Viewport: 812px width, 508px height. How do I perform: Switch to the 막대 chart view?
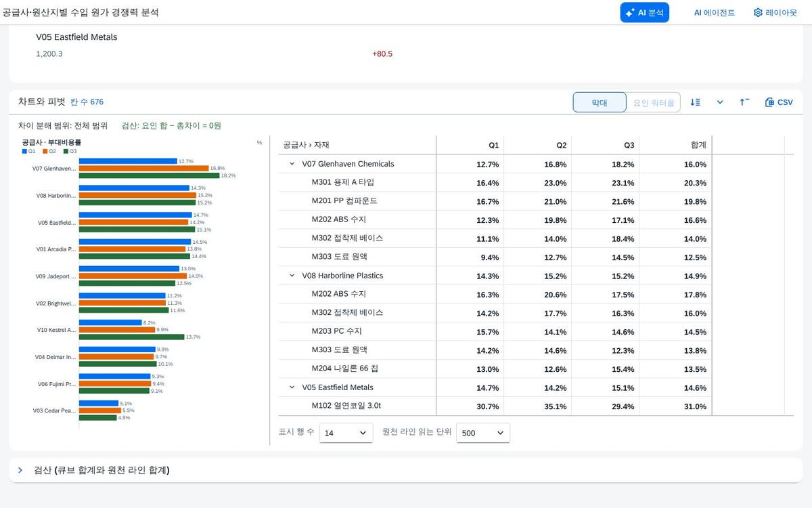click(600, 102)
